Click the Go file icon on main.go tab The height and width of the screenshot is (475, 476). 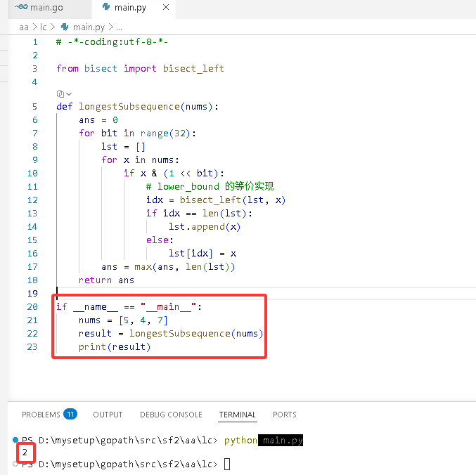tap(21, 7)
